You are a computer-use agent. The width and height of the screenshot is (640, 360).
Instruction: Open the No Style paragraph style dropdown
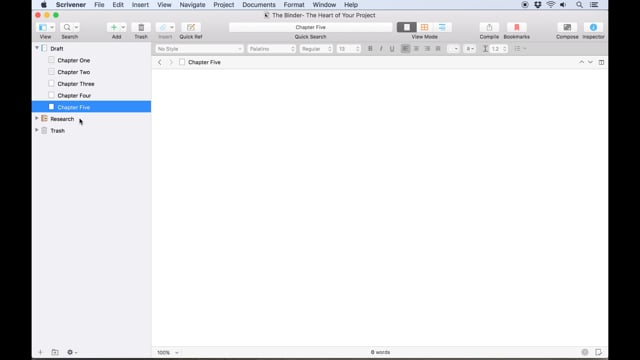tap(199, 49)
